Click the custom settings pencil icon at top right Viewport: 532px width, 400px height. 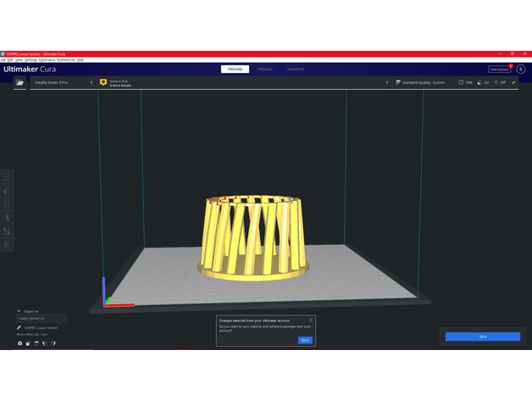coord(514,83)
